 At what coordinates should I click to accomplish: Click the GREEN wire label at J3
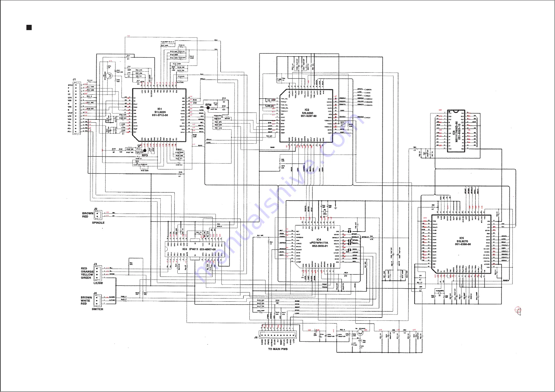86,278
